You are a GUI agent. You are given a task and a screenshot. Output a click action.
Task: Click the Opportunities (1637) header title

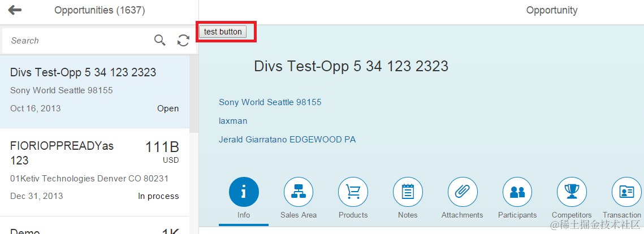[100, 10]
